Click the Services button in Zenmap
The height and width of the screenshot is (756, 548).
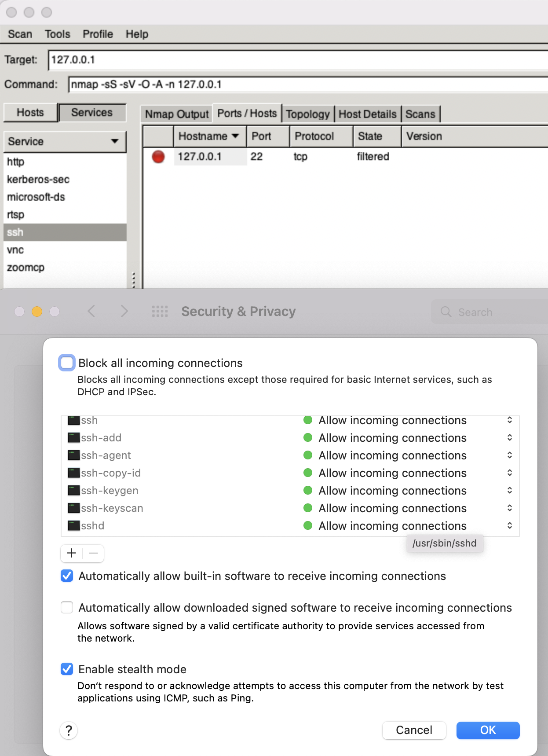click(92, 113)
